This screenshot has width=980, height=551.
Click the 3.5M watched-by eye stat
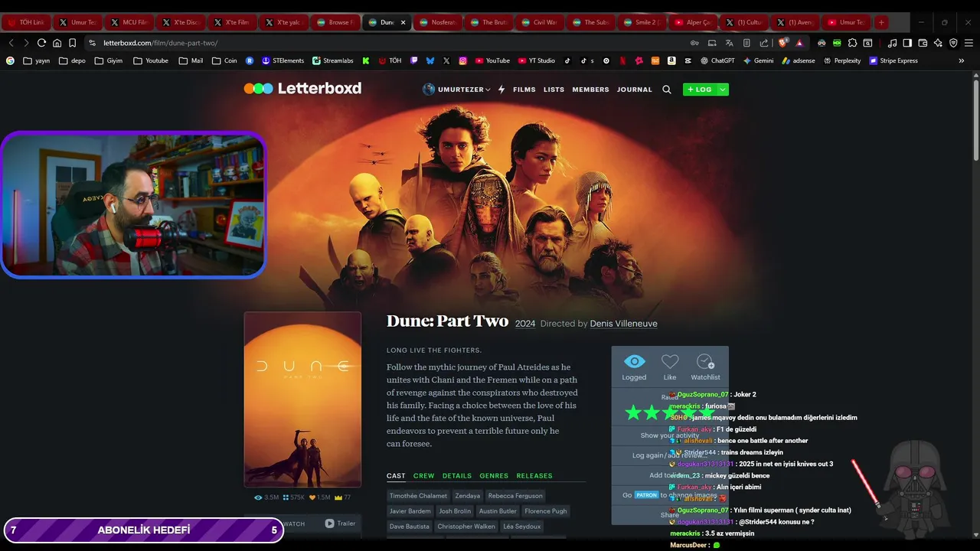(x=267, y=497)
